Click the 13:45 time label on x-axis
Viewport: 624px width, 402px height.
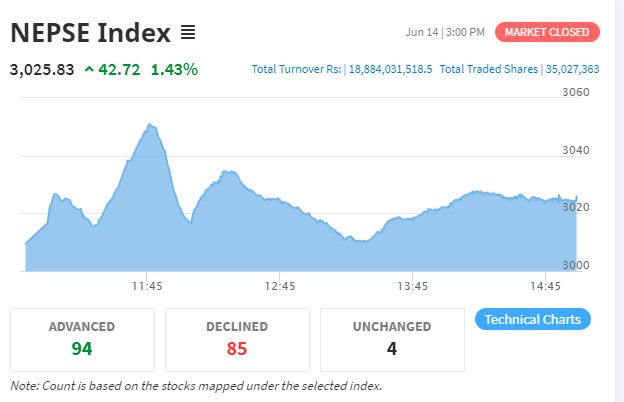point(412,286)
